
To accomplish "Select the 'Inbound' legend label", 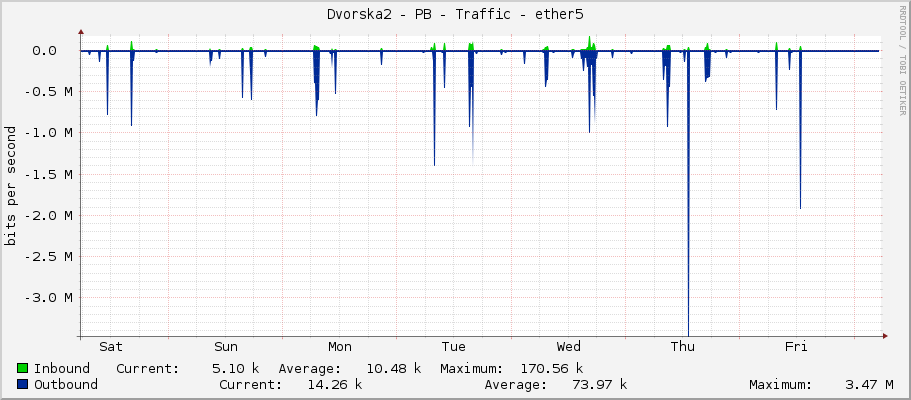I will tap(62, 368).
